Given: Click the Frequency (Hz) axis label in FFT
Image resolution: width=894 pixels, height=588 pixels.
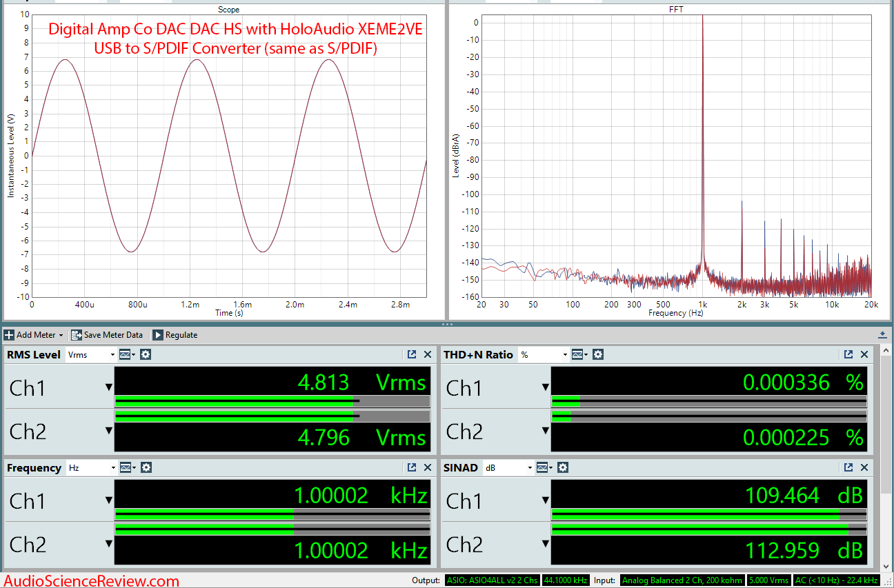Looking at the screenshot, I should tap(676, 313).
